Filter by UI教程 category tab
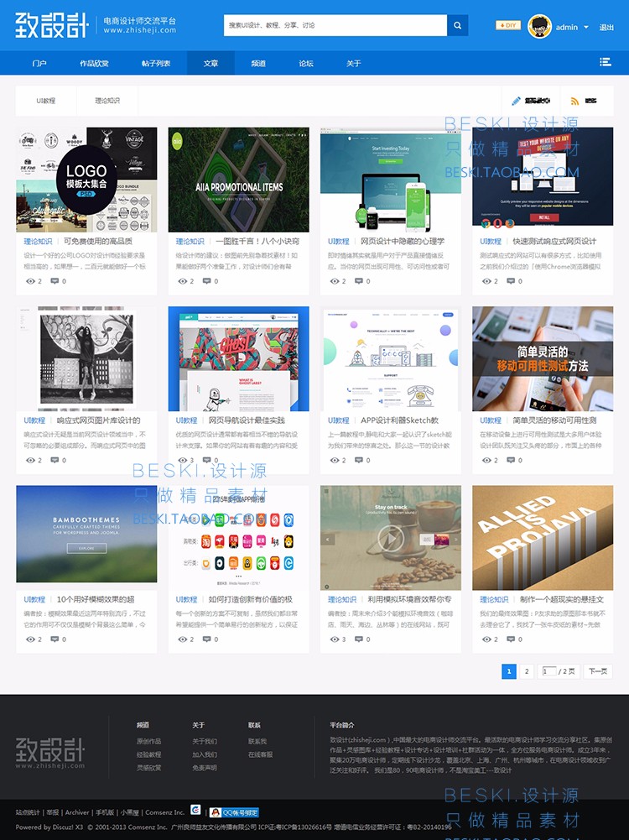This screenshot has width=629, height=840. (46, 101)
